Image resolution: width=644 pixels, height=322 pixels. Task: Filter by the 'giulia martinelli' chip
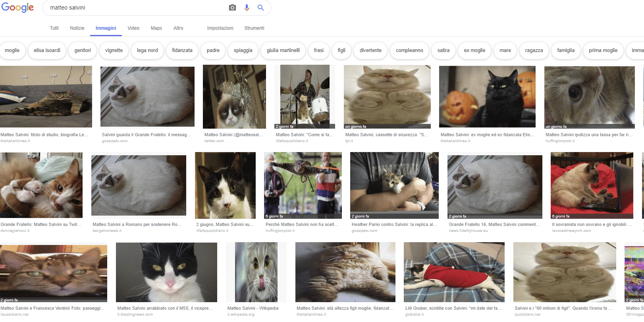[x=283, y=50]
